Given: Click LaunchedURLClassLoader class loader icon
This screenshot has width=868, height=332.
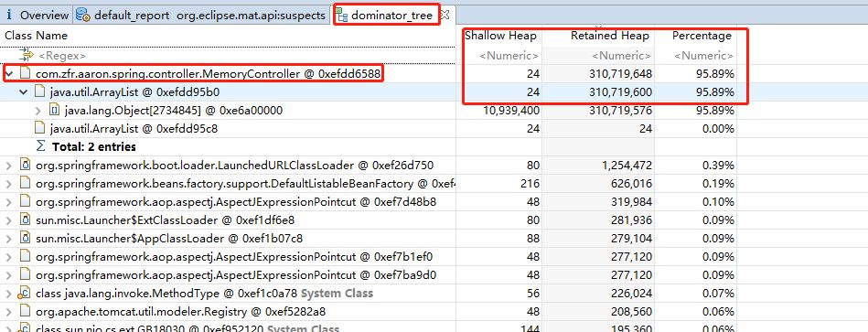Looking at the screenshot, I should coord(25,165).
